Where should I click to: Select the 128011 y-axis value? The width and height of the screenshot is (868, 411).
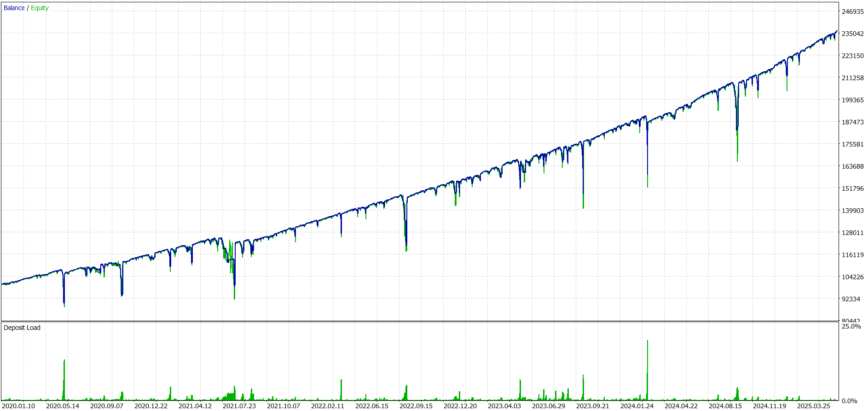pyautogui.click(x=853, y=233)
